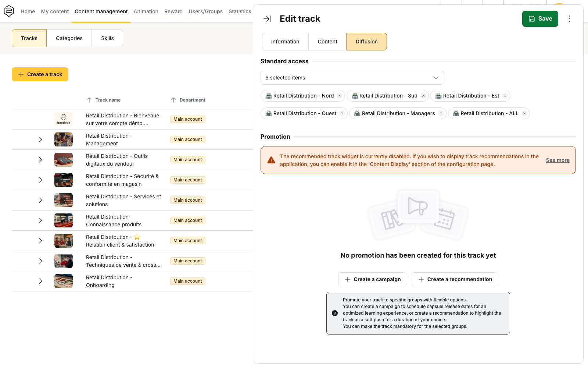
Task: Open the three-dot more options menu
Action: [x=569, y=19]
